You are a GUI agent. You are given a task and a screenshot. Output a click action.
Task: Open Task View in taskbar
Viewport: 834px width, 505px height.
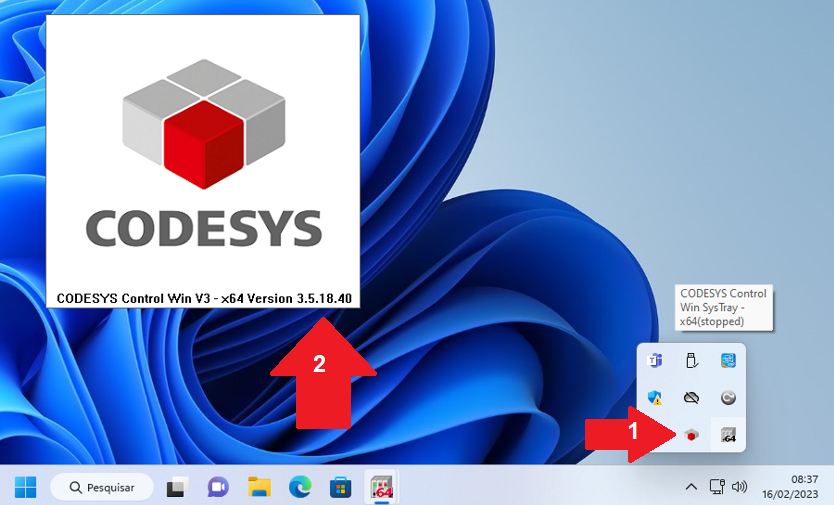click(177, 487)
